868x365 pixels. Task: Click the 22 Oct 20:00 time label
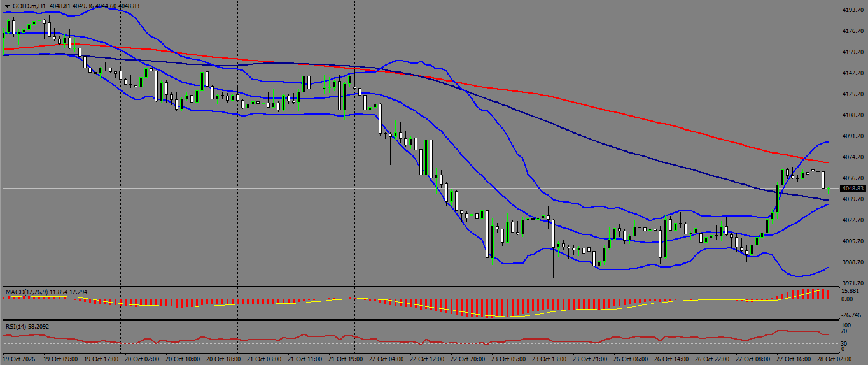tap(468, 359)
